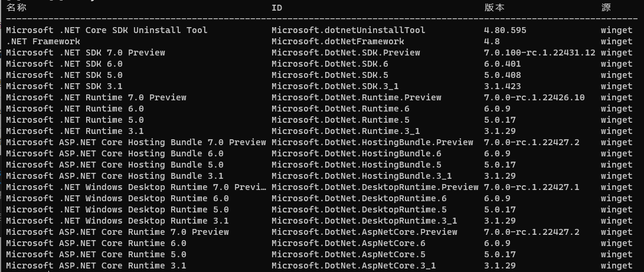This screenshot has width=644, height=272.
Task: Click the 名称 column header
Action: tap(17, 8)
